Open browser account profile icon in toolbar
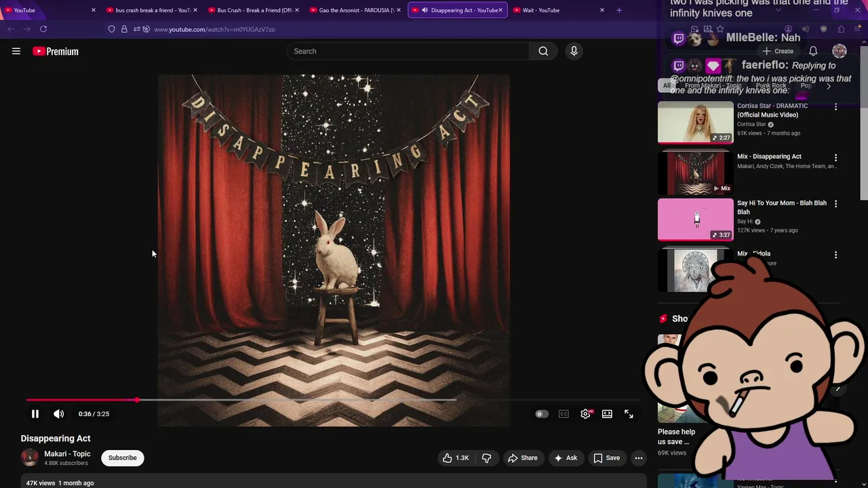The height and width of the screenshot is (488, 868). [788, 29]
